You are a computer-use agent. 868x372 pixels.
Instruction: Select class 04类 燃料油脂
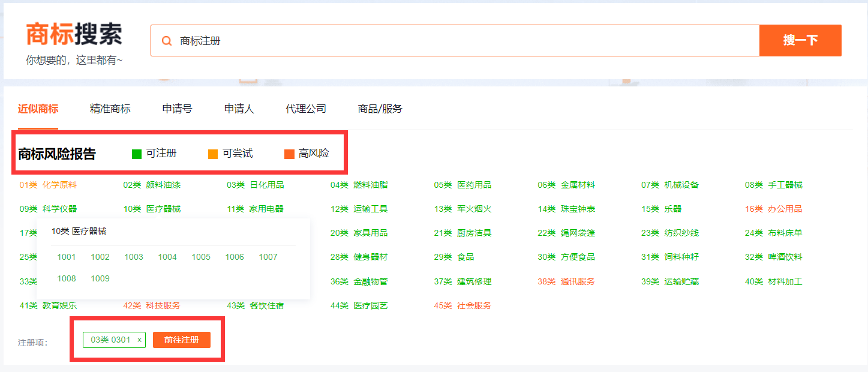(359, 185)
